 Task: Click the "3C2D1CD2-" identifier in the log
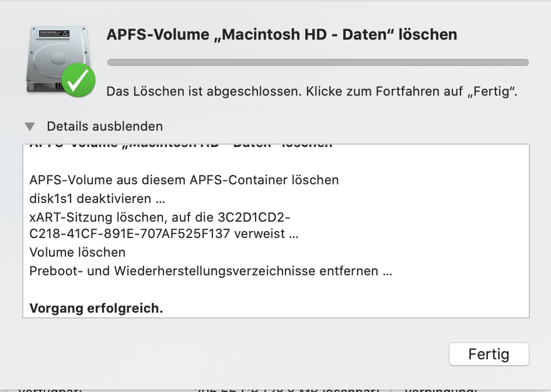[253, 216]
